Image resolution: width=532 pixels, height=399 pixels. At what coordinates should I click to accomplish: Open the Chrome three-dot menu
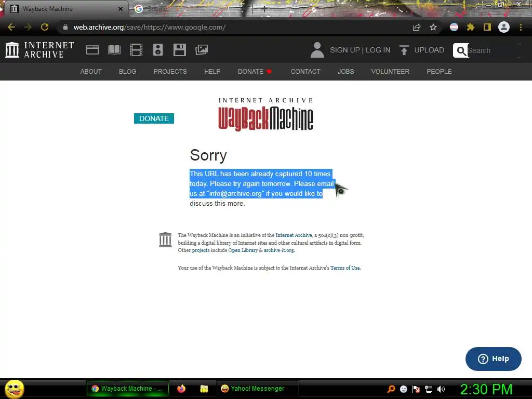[521, 27]
